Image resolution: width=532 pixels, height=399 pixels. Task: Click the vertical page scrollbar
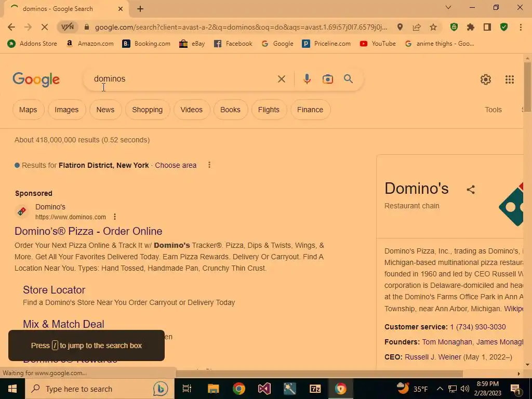click(x=527, y=87)
